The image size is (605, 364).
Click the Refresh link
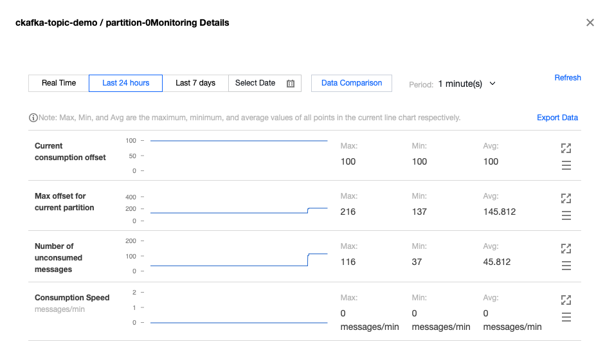tap(568, 78)
